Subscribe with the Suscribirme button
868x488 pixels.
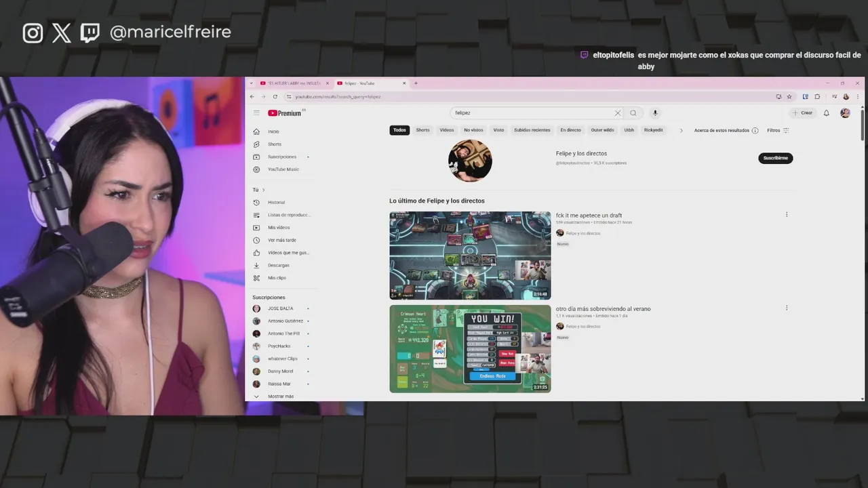(776, 158)
